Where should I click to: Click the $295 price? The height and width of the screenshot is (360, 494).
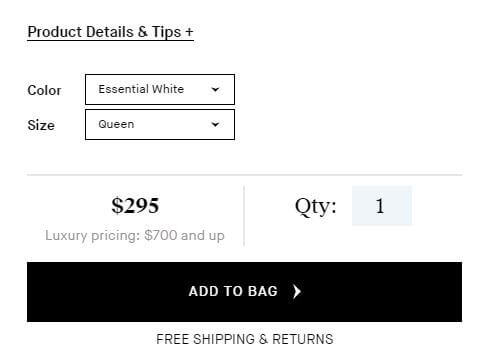pos(135,205)
